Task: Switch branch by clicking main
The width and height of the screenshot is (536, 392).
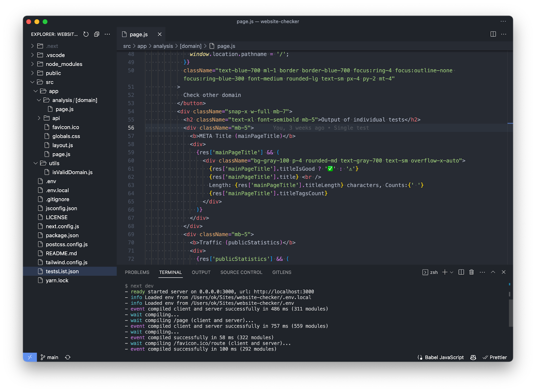Action: coord(50,357)
